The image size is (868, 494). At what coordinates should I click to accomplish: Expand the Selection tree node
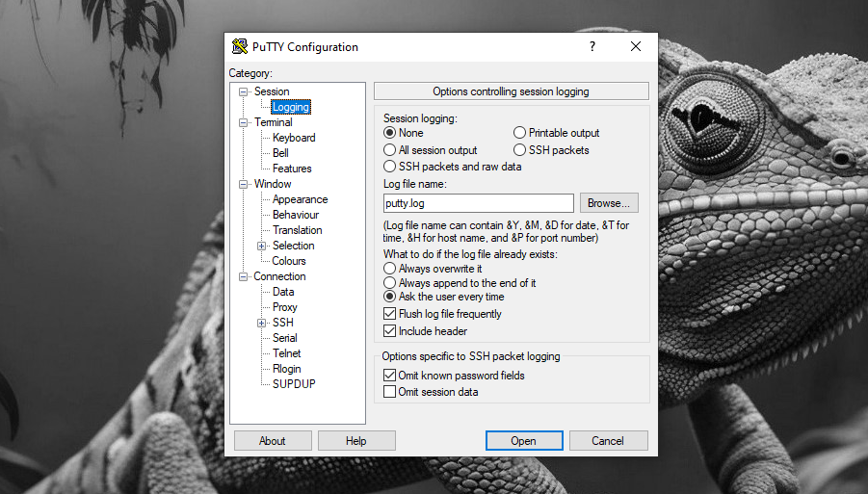[x=262, y=246]
